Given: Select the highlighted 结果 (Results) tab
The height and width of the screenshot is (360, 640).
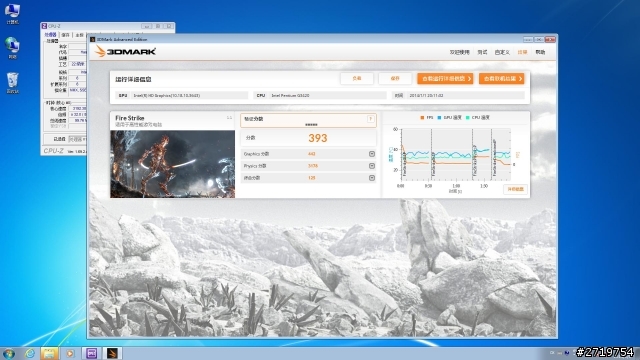Looking at the screenshot, I should [522, 52].
